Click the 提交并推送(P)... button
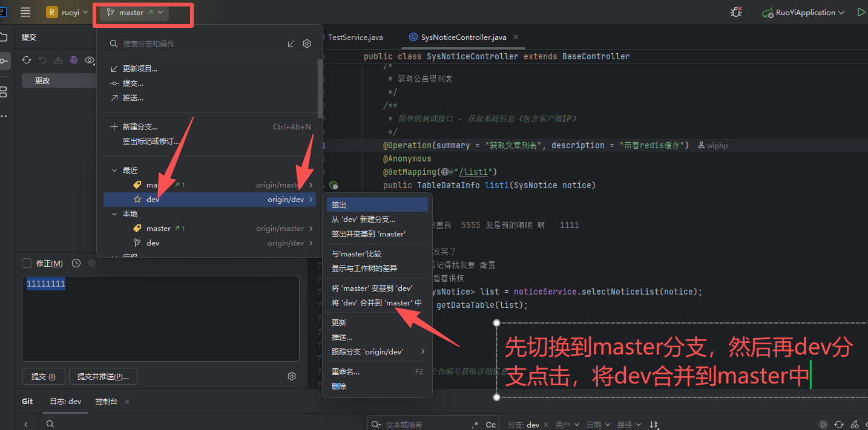Viewport: 868px width, 430px height. click(x=103, y=376)
